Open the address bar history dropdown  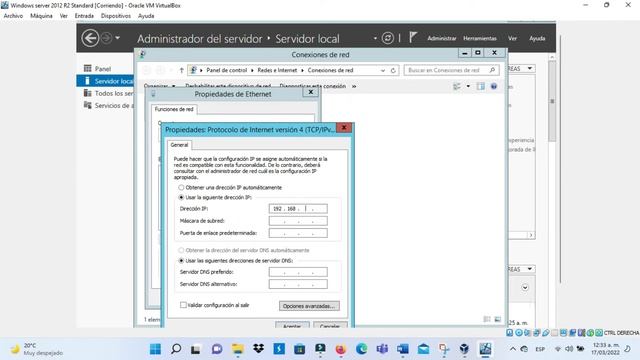[383, 70]
